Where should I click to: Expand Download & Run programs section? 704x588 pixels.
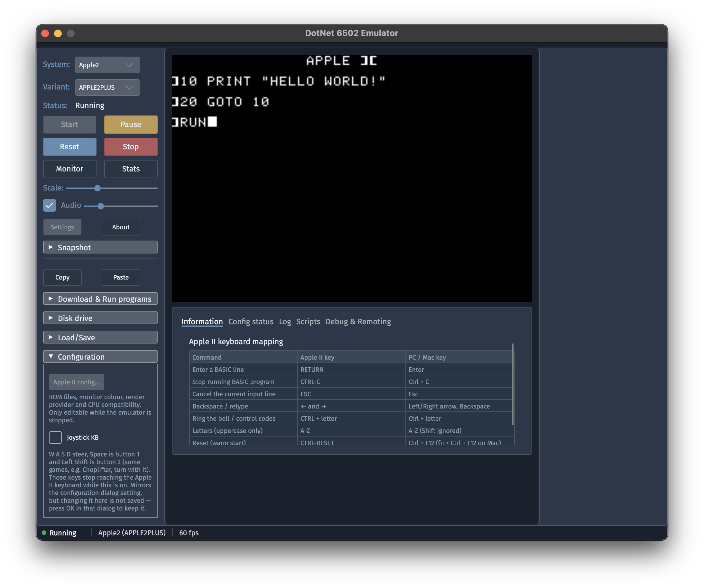tap(100, 299)
